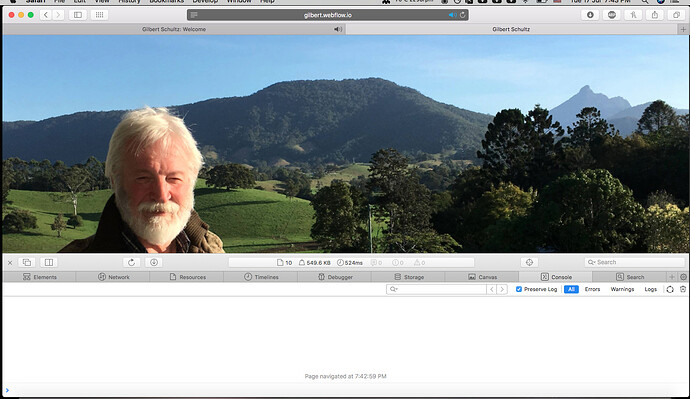Switch to Gilbert Schultz: Welcome tab
The image size is (690, 399).
[174, 29]
